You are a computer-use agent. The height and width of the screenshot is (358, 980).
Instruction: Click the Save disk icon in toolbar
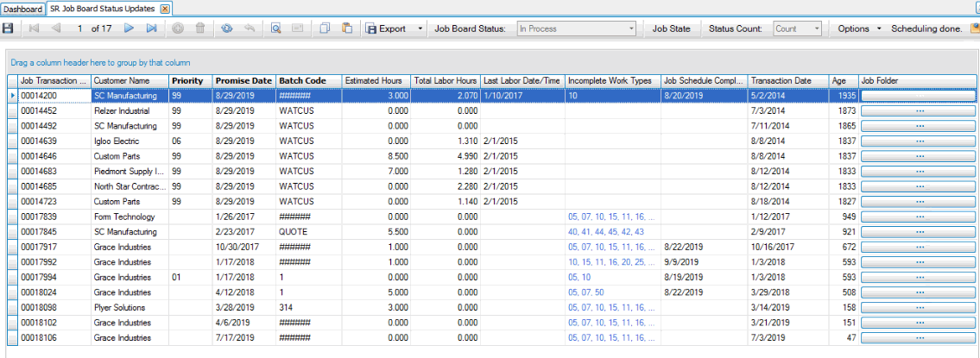8,28
